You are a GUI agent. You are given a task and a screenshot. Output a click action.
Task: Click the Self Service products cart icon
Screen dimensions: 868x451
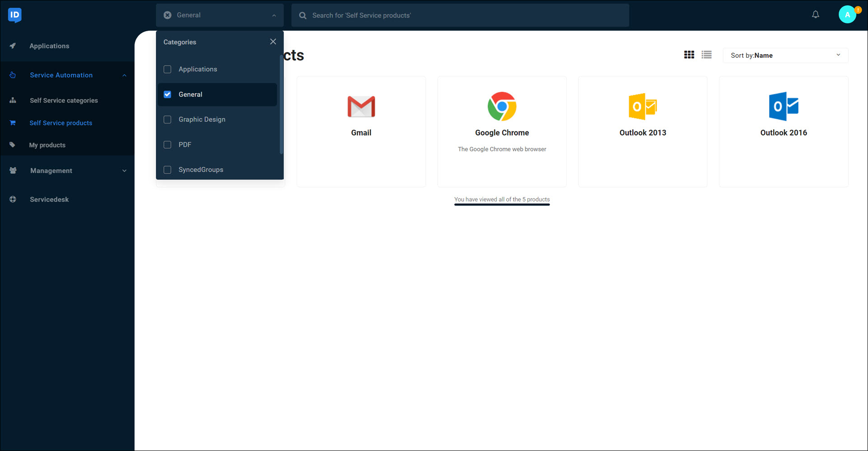point(13,123)
